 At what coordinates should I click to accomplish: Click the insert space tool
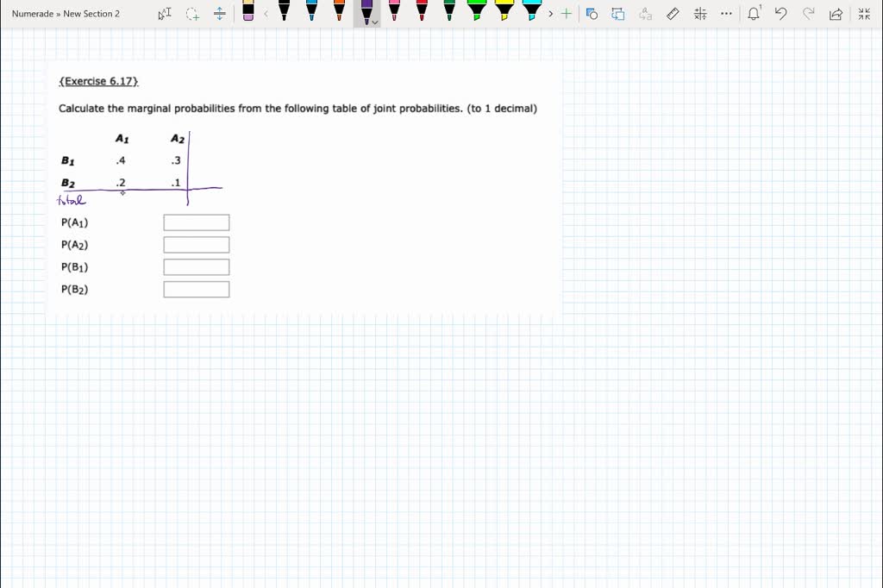point(218,14)
